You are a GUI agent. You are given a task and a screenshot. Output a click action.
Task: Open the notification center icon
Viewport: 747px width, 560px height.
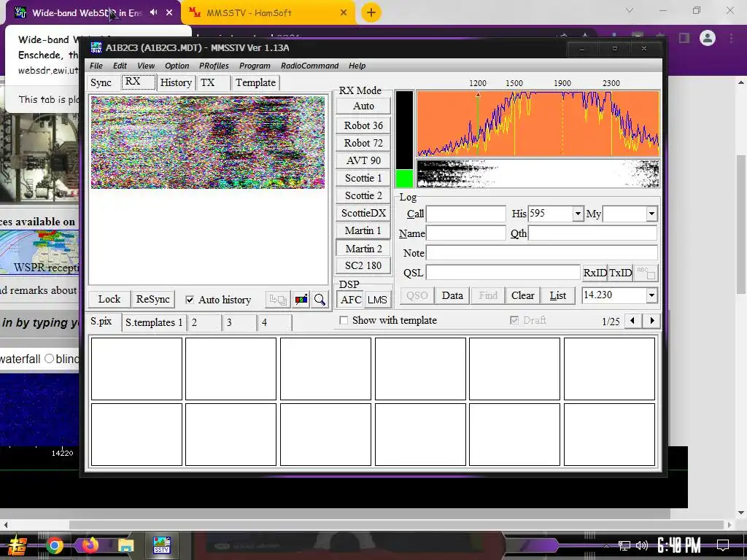[x=723, y=545]
